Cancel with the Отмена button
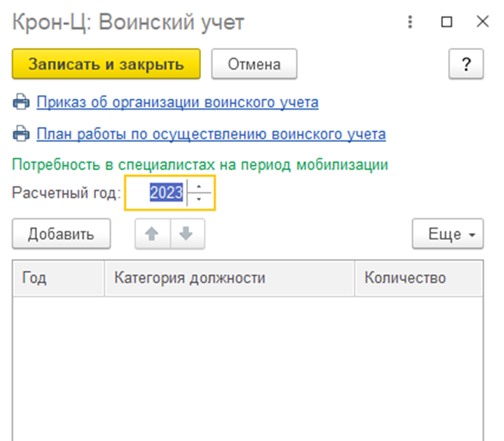504x441 pixels. click(x=254, y=64)
